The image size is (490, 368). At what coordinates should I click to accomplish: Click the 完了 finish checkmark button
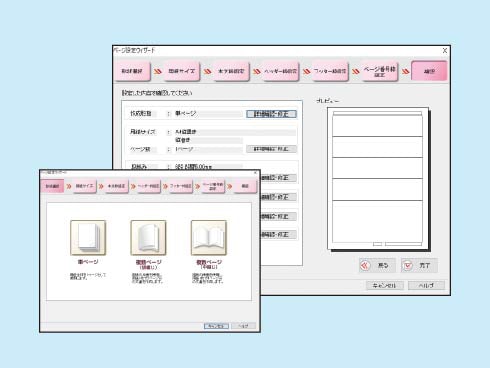[419, 265]
